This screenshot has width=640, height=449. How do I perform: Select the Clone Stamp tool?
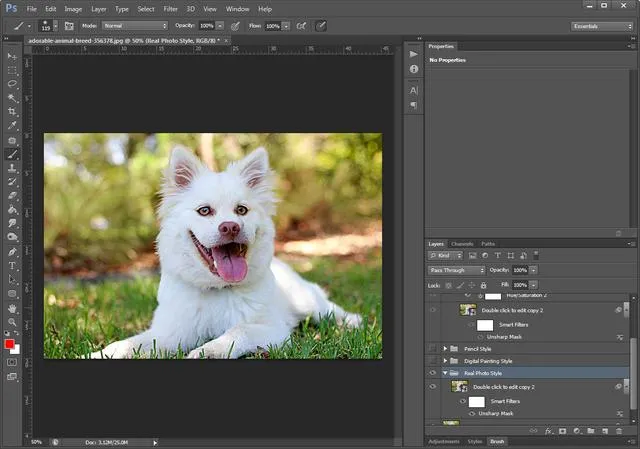point(12,168)
